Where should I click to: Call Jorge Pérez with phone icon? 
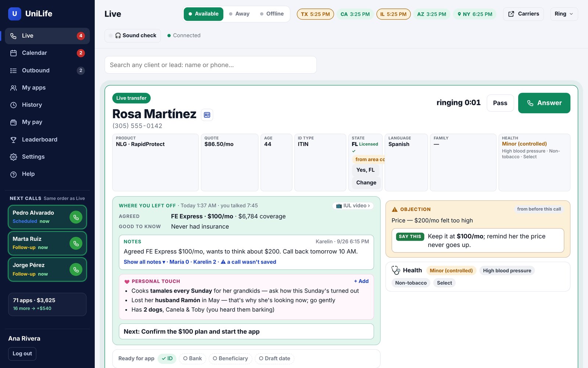tap(76, 269)
